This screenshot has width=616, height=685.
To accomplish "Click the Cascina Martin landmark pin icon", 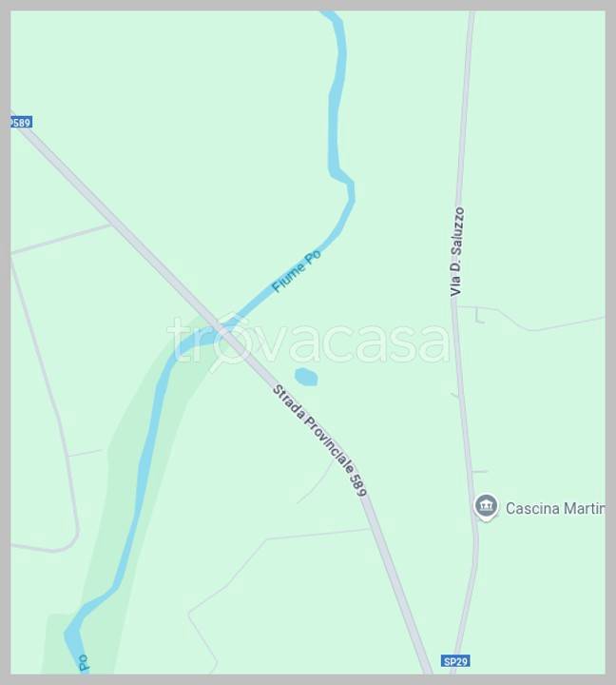I will click(x=486, y=507).
